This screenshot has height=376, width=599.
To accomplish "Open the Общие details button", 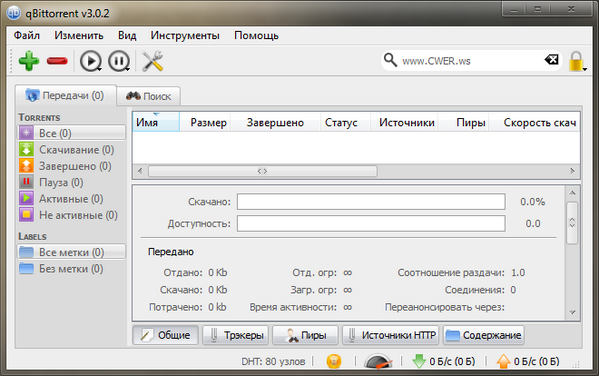I will pos(165,335).
